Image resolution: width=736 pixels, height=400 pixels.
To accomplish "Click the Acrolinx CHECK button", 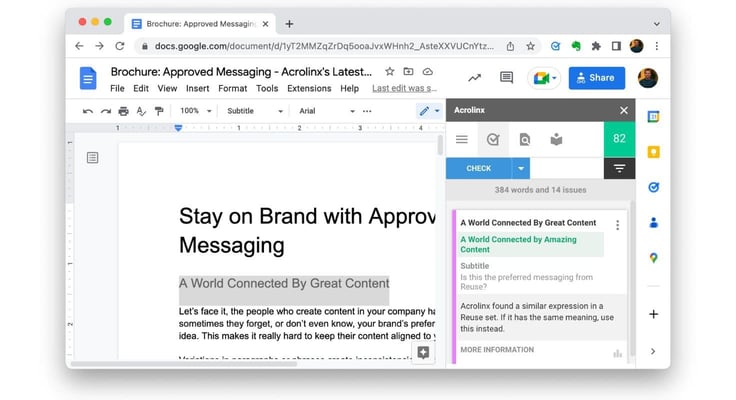I will click(x=478, y=169).
